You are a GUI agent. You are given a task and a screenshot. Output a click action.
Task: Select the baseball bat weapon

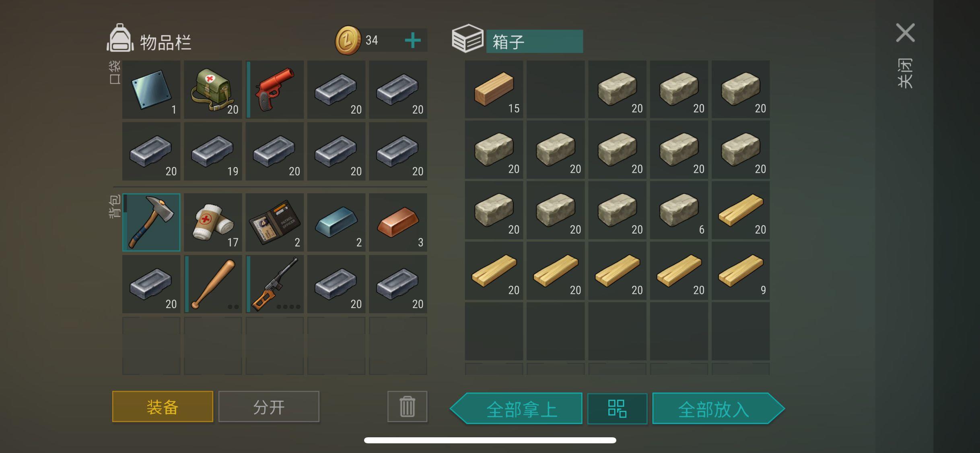click(213, 284)
